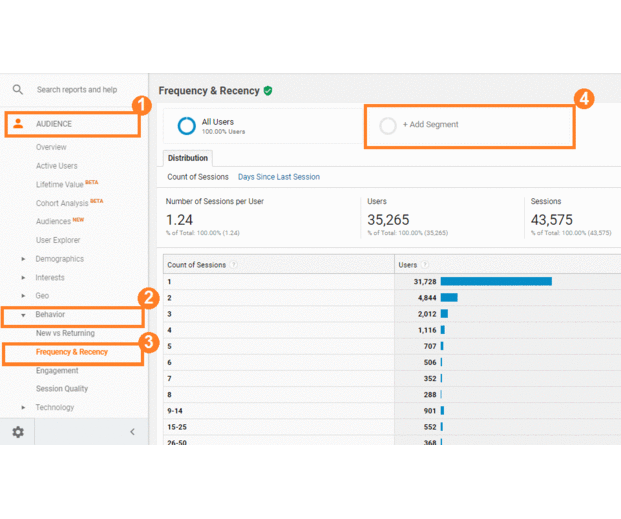621x519 pixels.
Task: Click the blue bar for 1 session
Action: (x=495, y=282)
